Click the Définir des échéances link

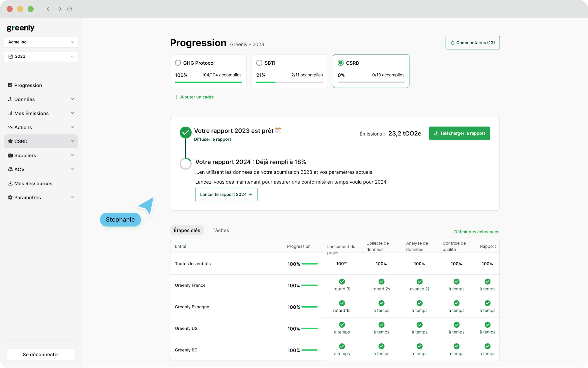click(x=476, y=232)
